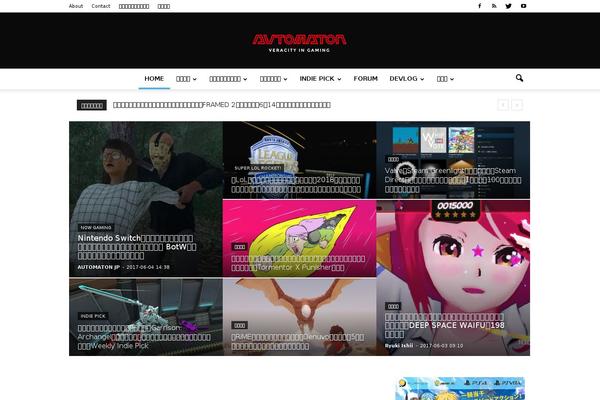Viewport: 600px width, 400px height.
Task: Click the SUPER LOL ROCKET! category tag
Action: [258, 168]
